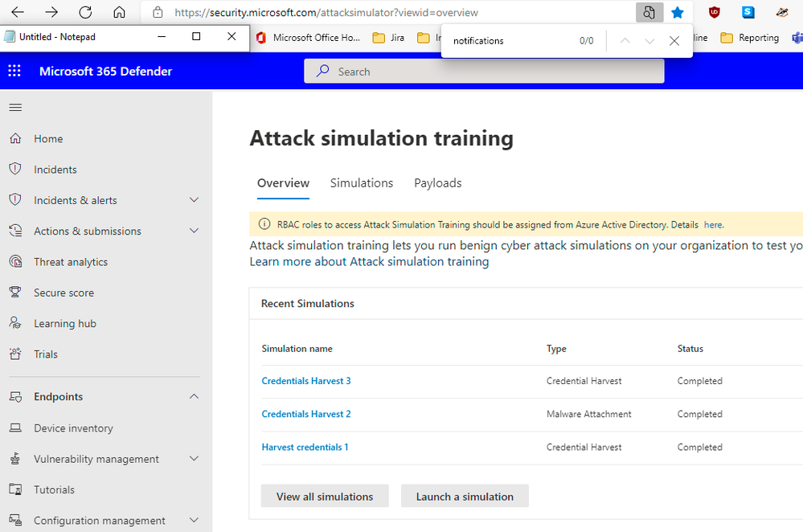Open the Credentials Harvest 3 simulation
This screenshot has width=803, height=532.
click(306, 381)
